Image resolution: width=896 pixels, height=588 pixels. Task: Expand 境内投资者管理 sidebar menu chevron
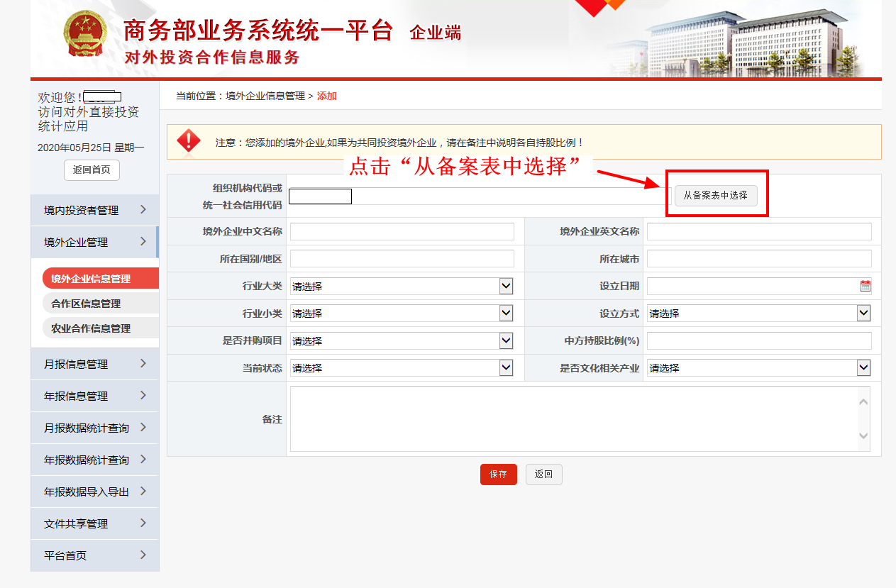pyautogui.click(x=143, y=209)
